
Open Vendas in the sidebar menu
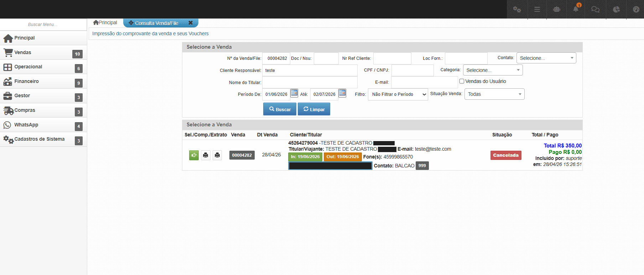pyautogui.click(x=43, y=52)
